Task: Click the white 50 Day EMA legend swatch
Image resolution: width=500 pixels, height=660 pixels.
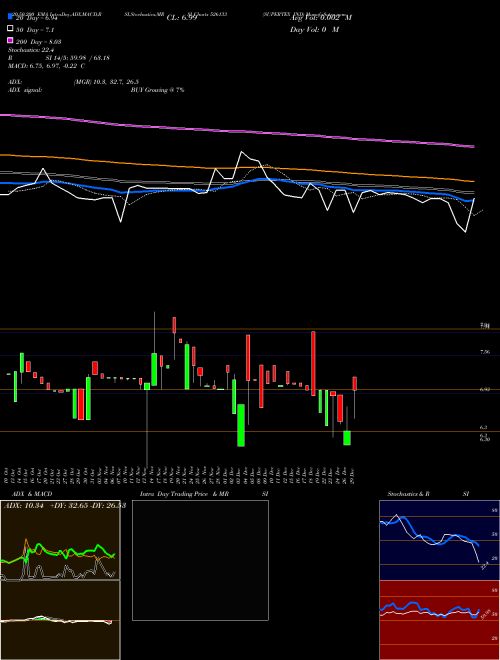Action: (x=10, y=29)
